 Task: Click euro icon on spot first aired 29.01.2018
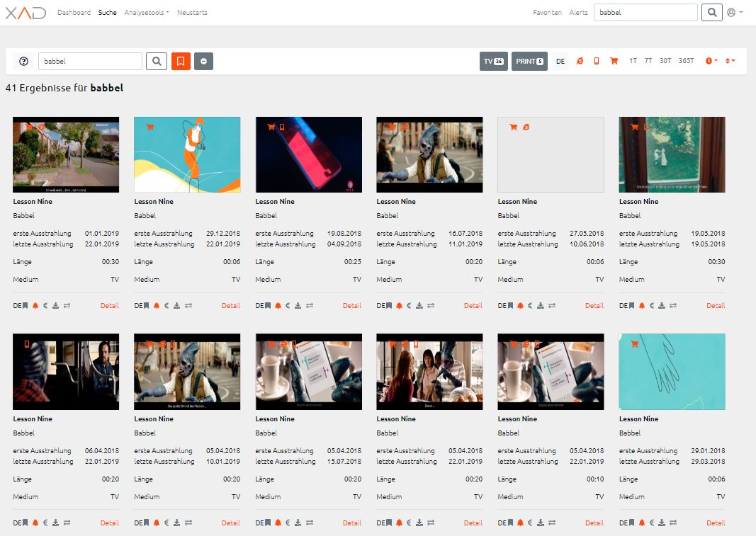pyautogui.click(x=652, y=523)
